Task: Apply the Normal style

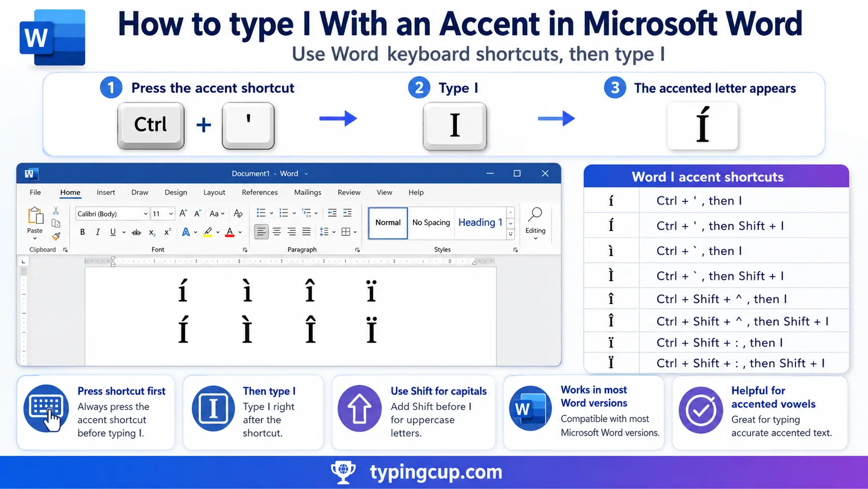Action: click(388, 222)
